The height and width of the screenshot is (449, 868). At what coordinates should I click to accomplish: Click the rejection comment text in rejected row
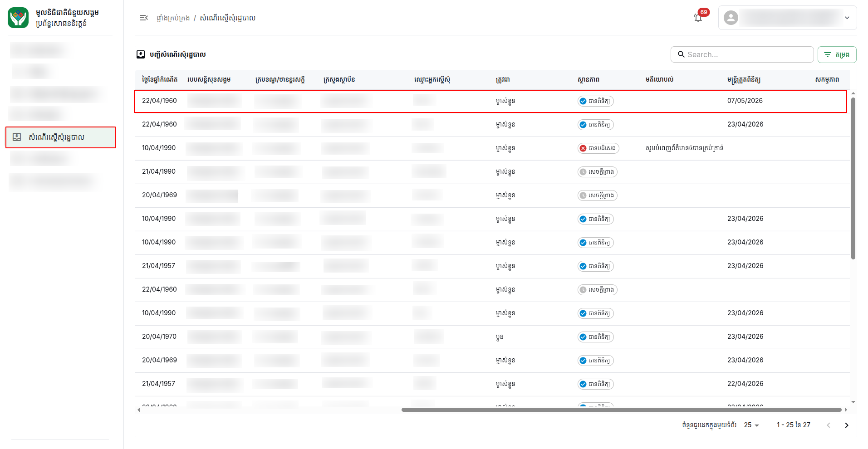pos(684,148)
